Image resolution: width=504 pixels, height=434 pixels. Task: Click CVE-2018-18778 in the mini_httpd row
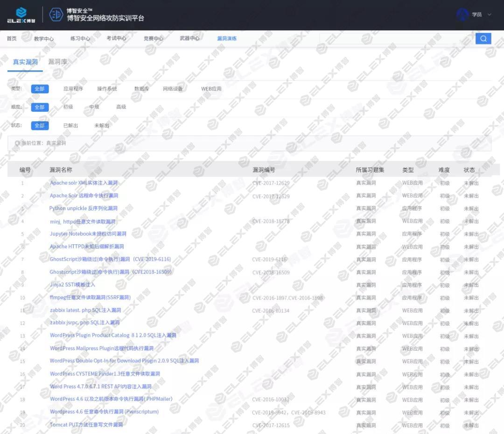click(271, 221)
